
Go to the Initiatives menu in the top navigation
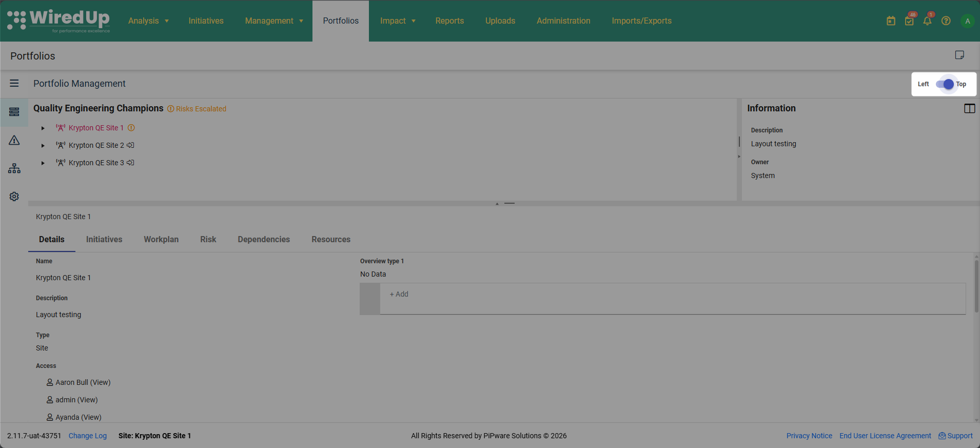(206, 21)
